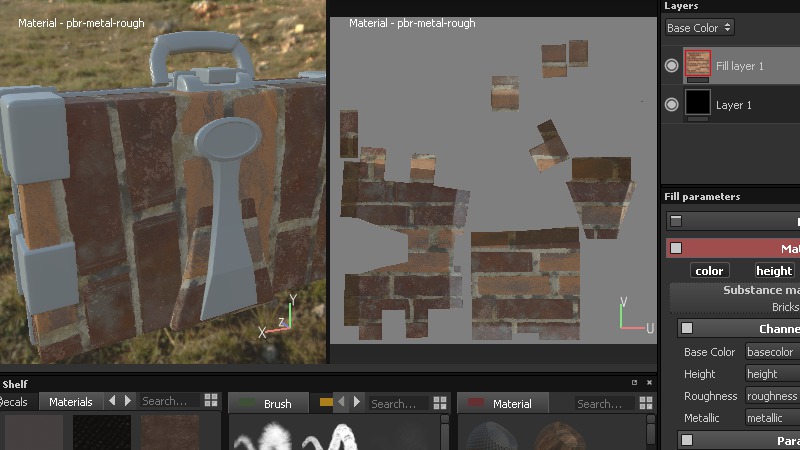Click the Fill layer 1 name
Viewport: 800px width, 450px height.
pyautogui.click(x=739, y=66)
